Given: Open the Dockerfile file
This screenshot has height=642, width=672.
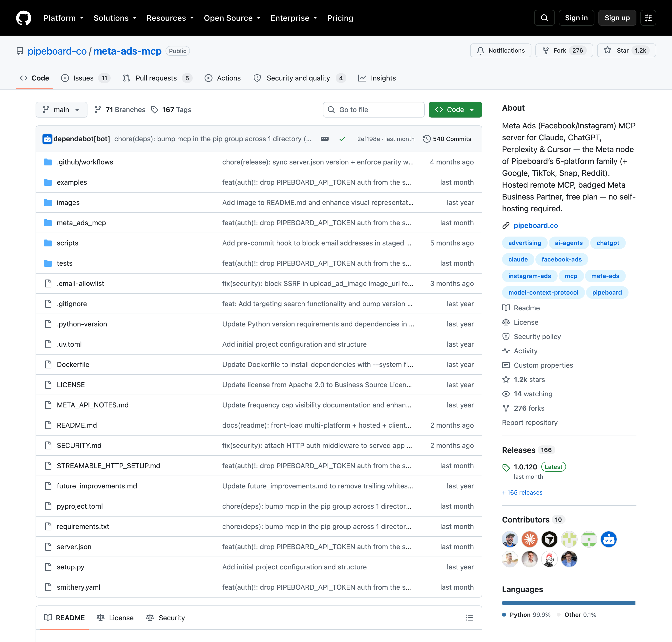Looking at the screenshot, I should [x=73, y=364].
